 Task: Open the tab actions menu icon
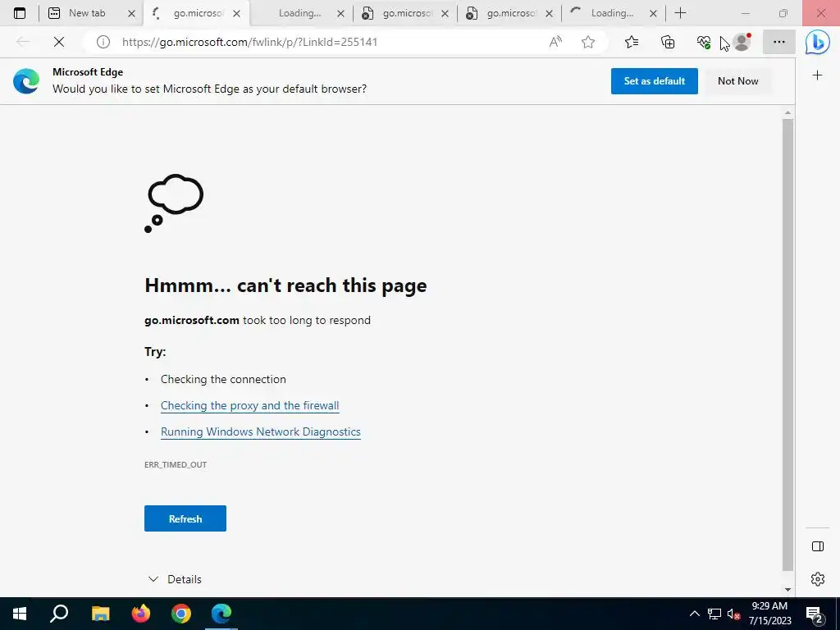[20, 13]
